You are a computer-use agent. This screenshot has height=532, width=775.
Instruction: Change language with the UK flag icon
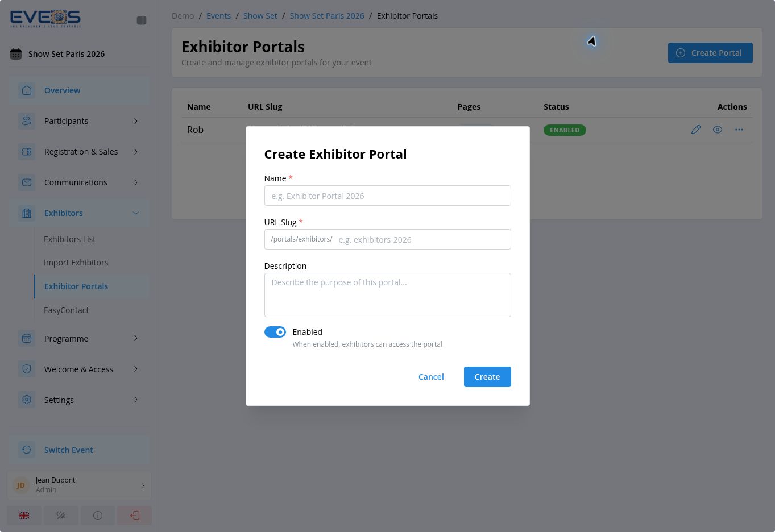24,516
